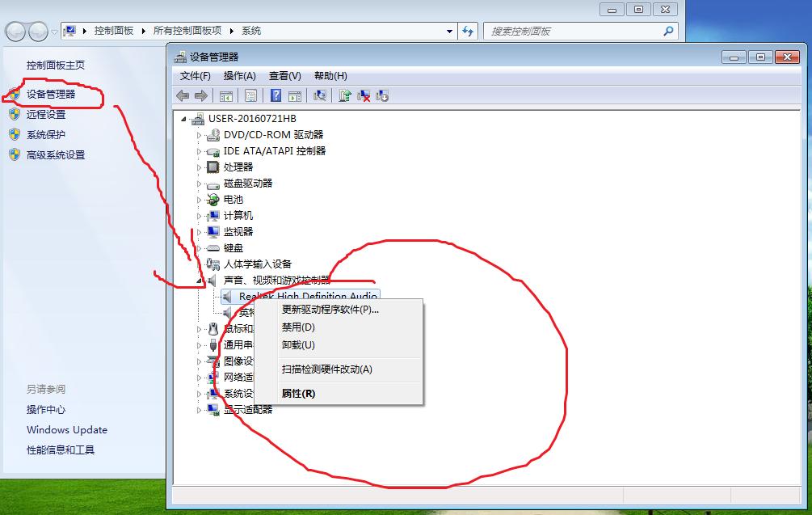Click the Update driver software toolbar icon

(x=345, y=95)
